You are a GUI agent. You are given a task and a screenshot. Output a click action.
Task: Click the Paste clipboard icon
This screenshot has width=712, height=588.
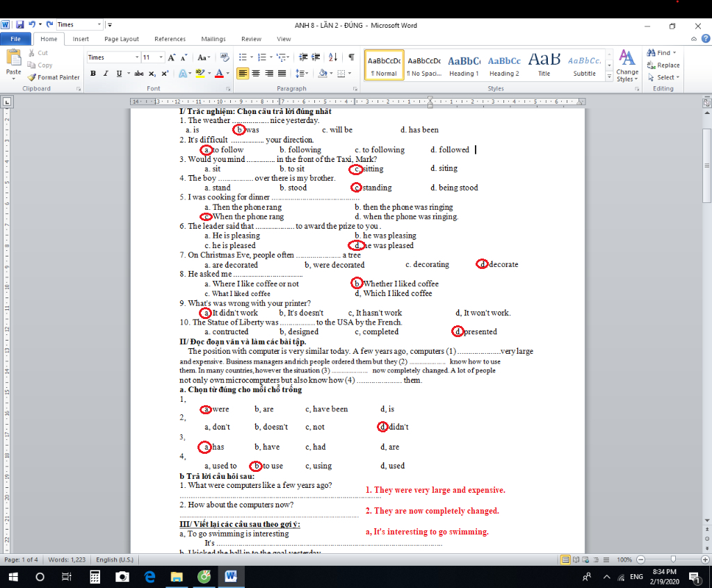click(x=14, y=58)
